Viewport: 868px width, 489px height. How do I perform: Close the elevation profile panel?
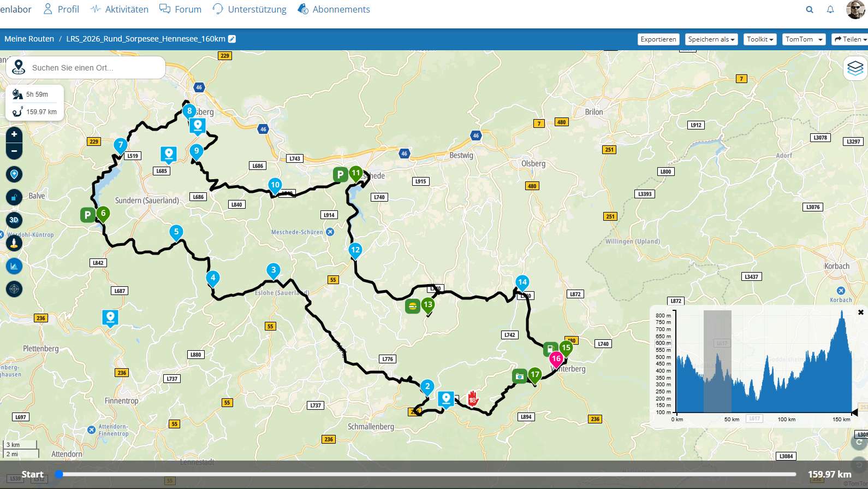click(861, 313)
